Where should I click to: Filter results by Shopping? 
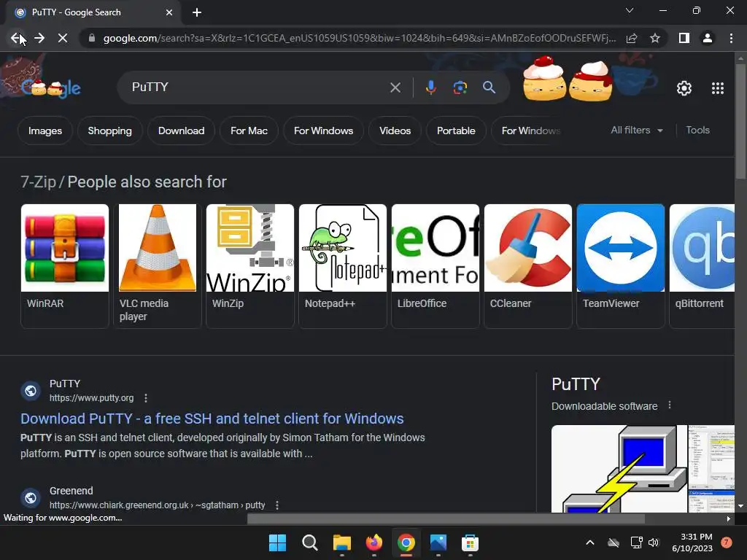(x=109, y=131)
